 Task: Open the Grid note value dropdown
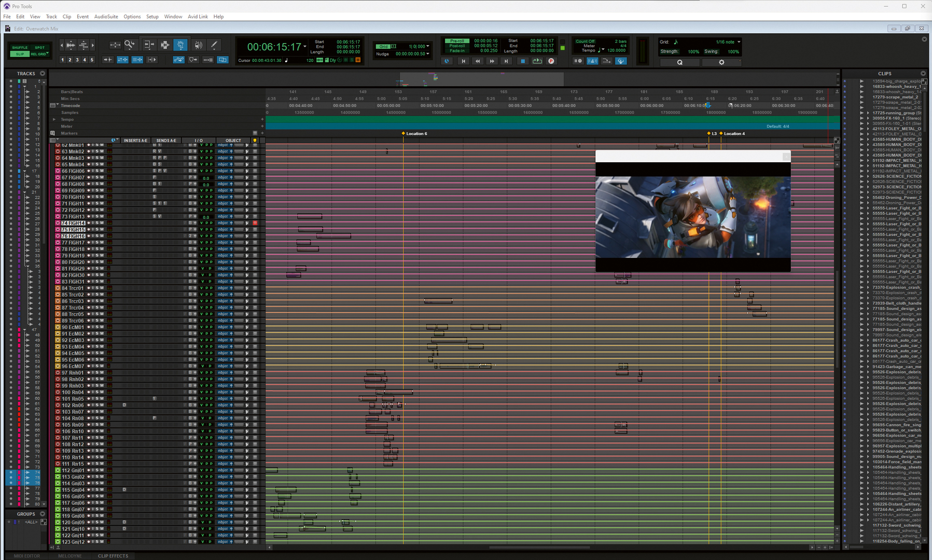739,42
